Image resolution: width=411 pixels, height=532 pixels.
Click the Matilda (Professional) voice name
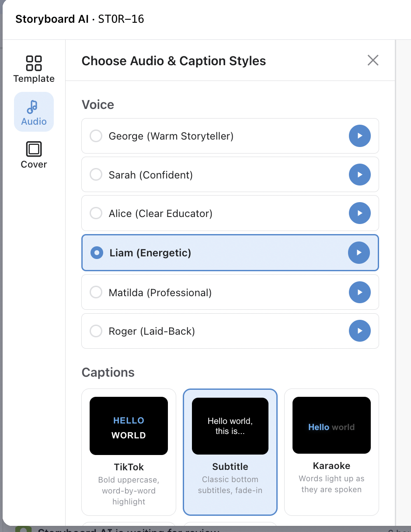pos(160,293)
